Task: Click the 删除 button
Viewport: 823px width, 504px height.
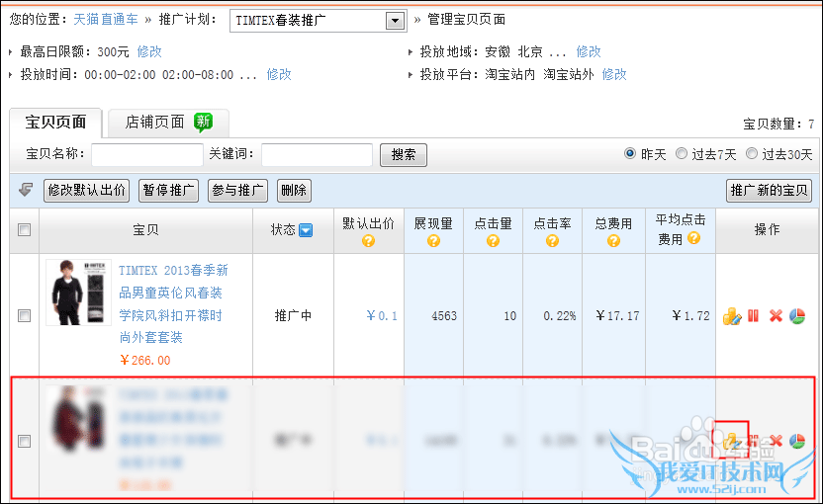Action: point(294,191)
